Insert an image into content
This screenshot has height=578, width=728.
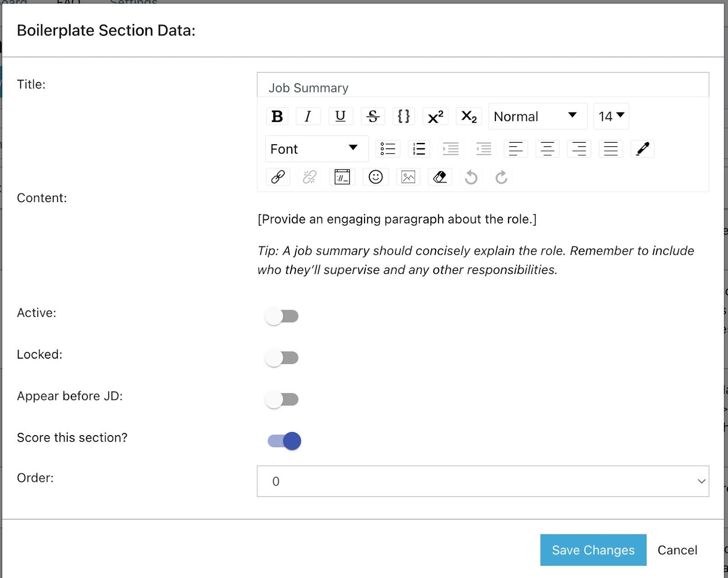tap(408, 177)
